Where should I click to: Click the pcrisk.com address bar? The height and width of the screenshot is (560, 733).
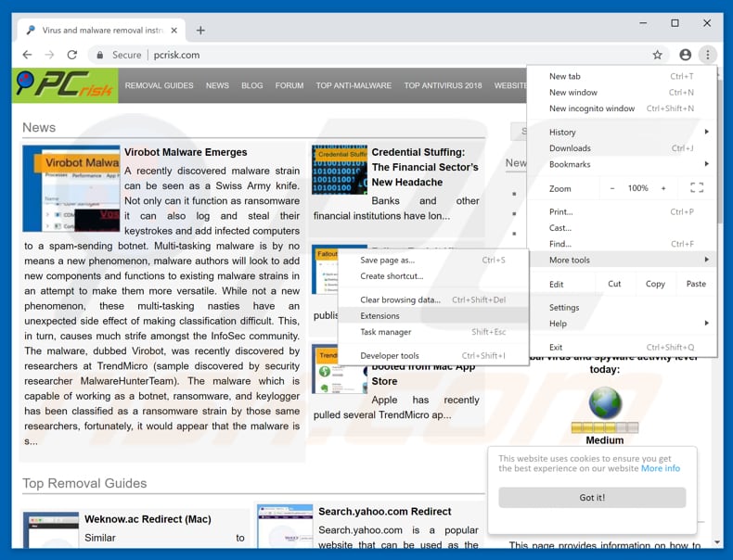[x=371, y=55]
